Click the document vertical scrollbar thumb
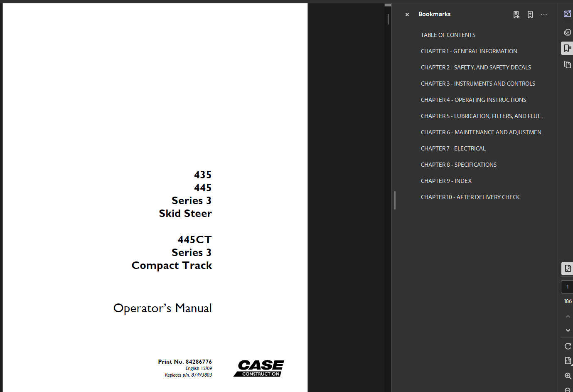The image size is (573, 392). click(x=388, y=19)
